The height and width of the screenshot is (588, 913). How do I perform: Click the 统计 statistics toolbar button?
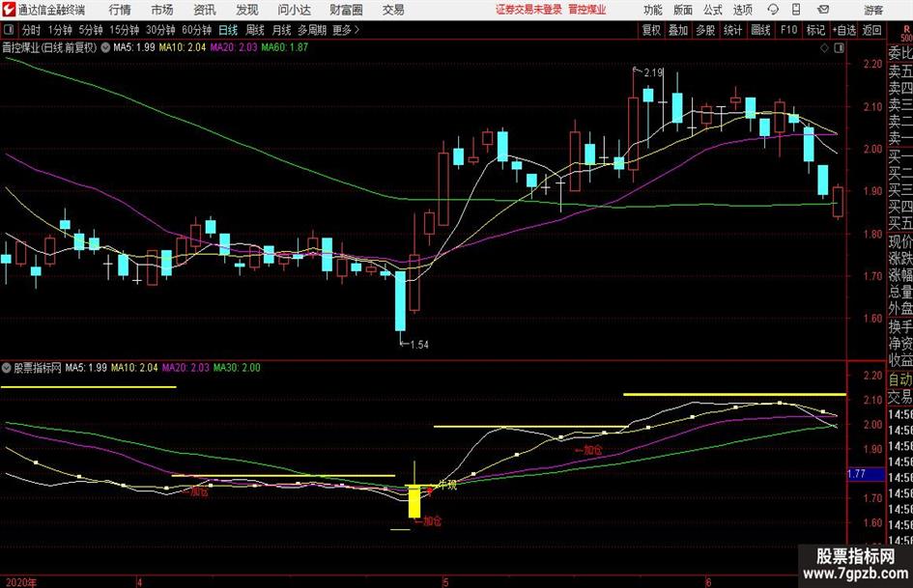coord(732,30)
